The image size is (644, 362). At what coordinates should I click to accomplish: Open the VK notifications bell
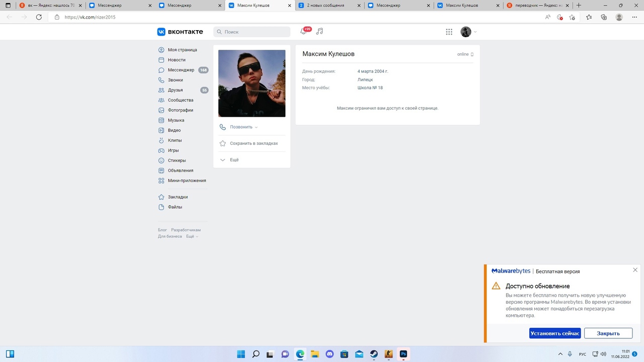tap(303, 32)
